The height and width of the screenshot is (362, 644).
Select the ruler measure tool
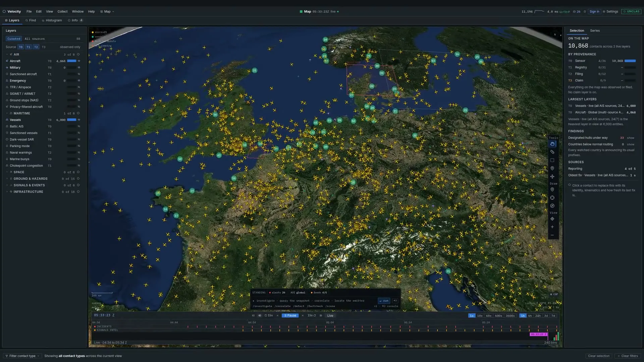552,152
